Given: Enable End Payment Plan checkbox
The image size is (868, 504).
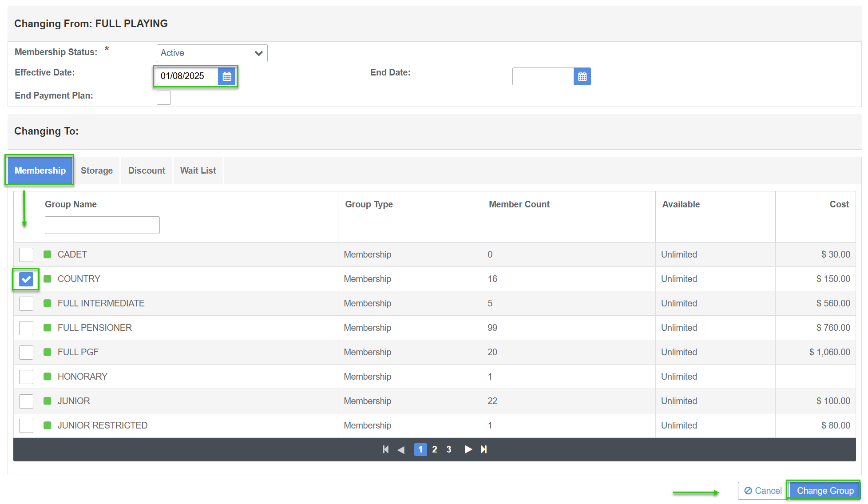Looking at the screenshot, I should (x=164, y=97).
